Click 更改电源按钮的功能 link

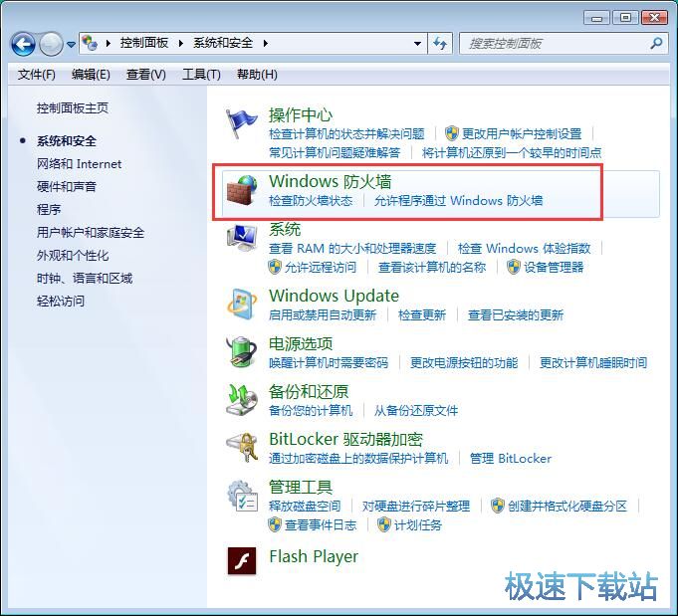tap(464, 362)
